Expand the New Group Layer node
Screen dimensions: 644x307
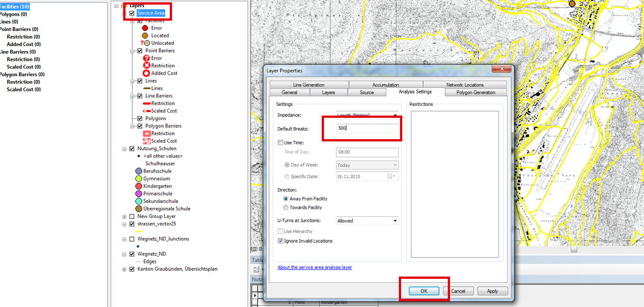(x=124, y=216)
